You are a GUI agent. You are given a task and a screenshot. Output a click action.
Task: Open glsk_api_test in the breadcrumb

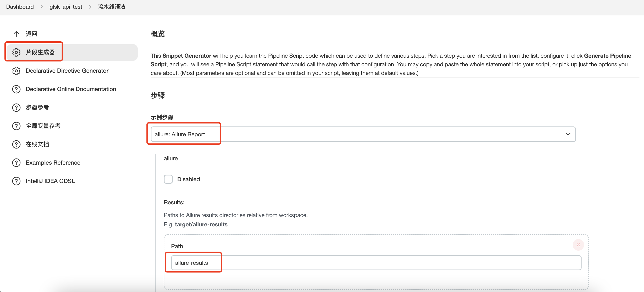[66, 7]
